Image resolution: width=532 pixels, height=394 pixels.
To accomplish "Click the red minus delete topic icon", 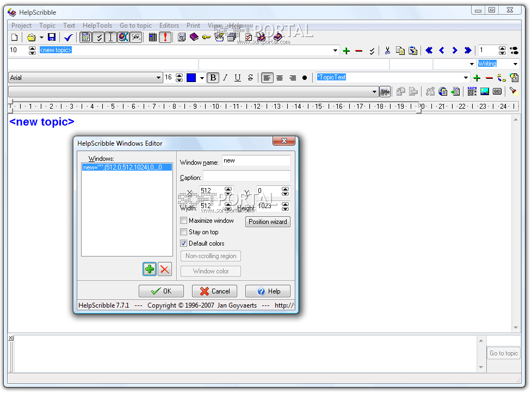I will tap(358, 51).
